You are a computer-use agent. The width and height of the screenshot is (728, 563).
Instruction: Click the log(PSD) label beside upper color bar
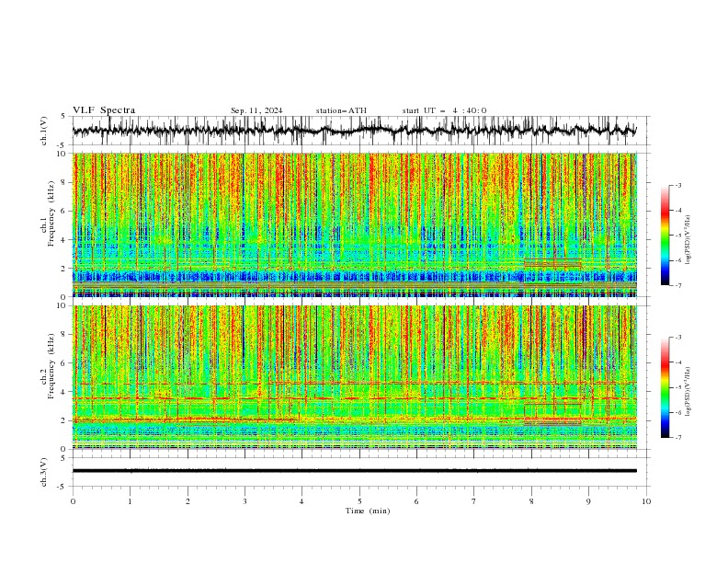click(688, 239)
